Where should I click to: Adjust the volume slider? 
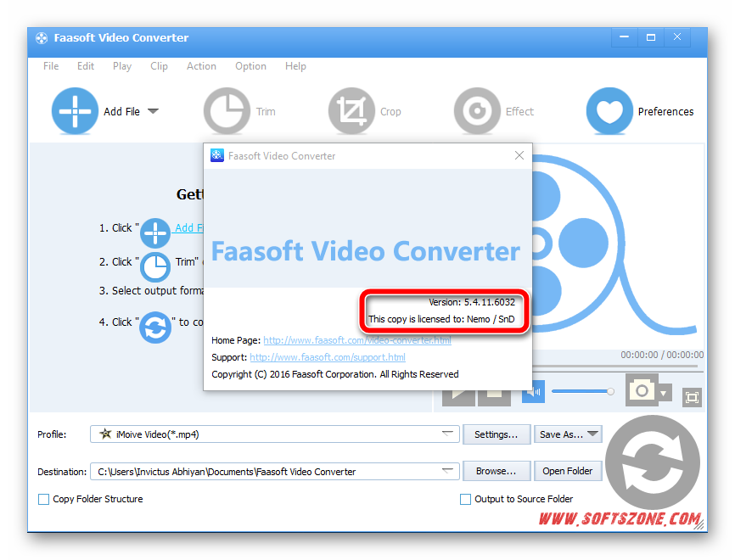[583, 391]
